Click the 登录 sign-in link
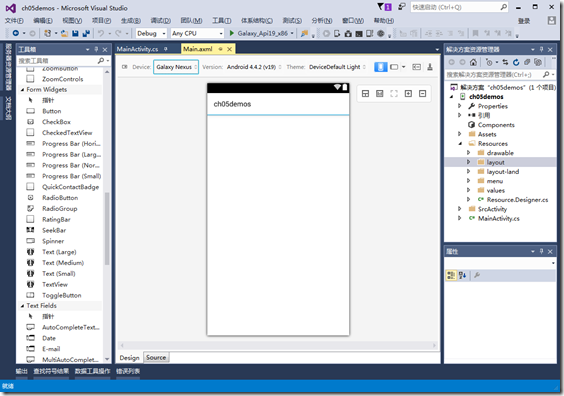The height and width of the screenshot is (396, 564). tap(524, 21)
